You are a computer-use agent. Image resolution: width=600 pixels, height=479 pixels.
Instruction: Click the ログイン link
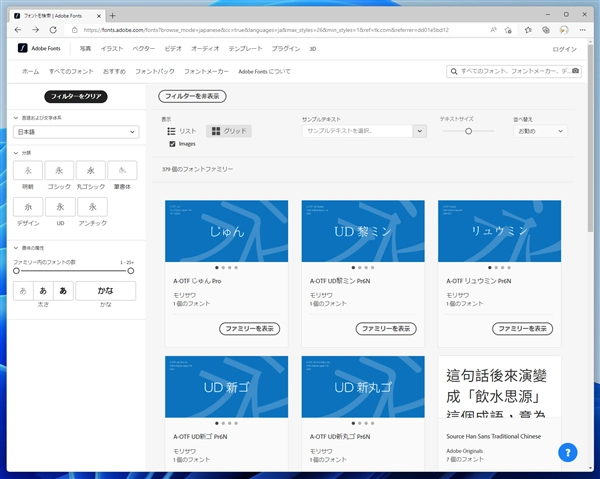pyautogui.click(x=564, y=49)
